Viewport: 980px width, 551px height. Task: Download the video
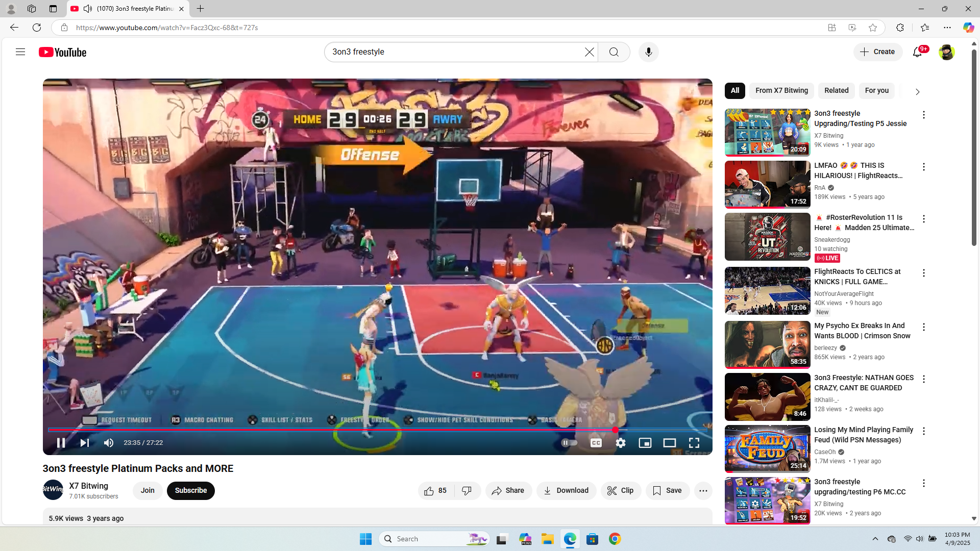(x=566, y=491)
